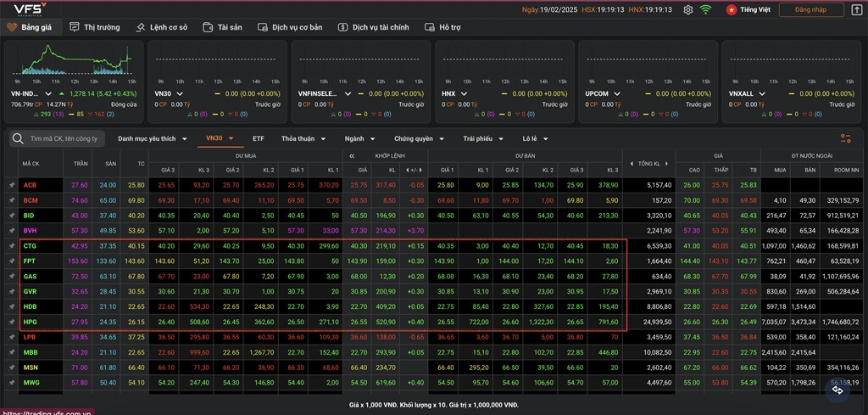Open the Lệnh cơ sở menu
The width and height of the screenshot is (868, 415).
[x=162, y=27]
